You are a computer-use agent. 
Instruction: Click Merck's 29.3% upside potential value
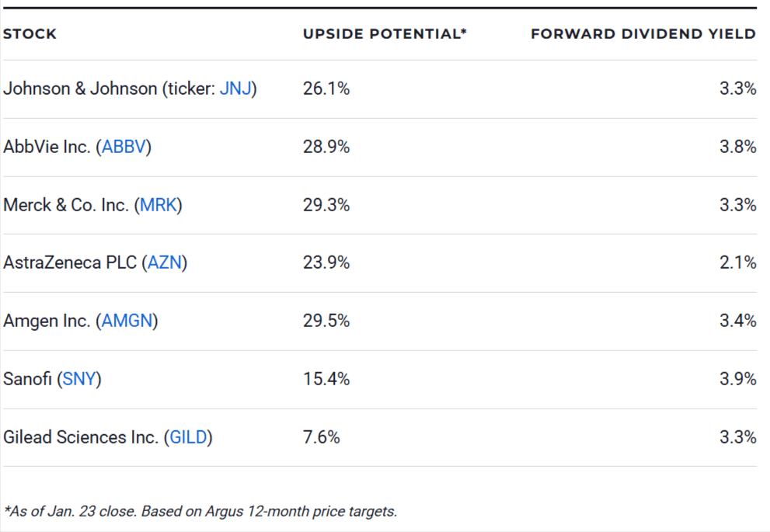click(x=326, y=205)
